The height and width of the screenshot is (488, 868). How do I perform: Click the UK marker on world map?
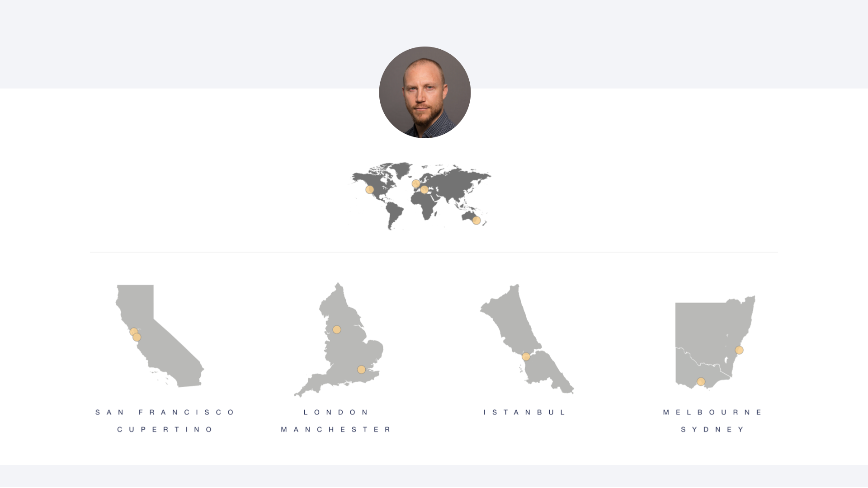[x=416, y=183]
